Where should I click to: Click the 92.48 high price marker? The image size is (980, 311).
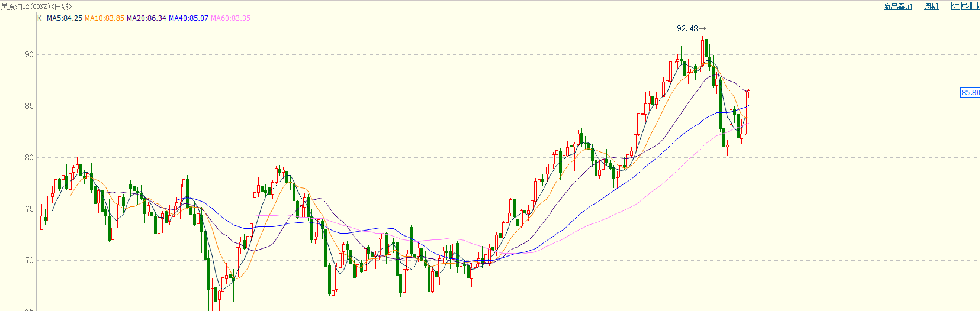[687, 28]
